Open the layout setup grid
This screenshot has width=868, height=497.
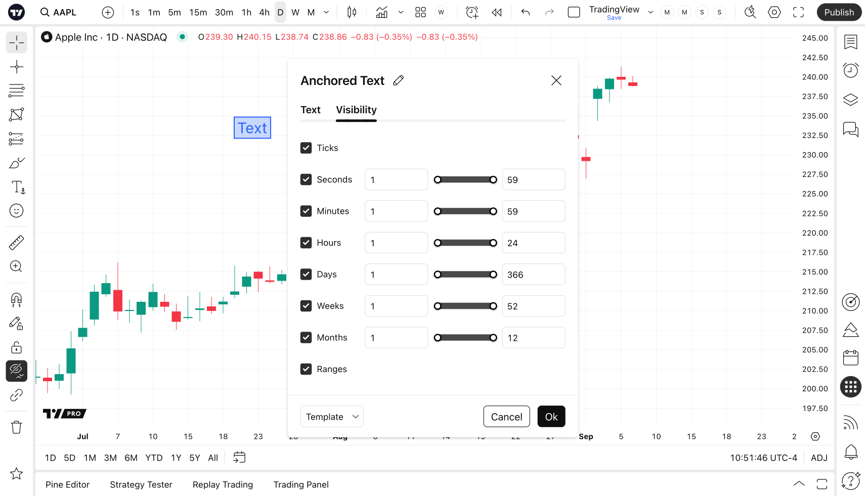click(x=420, y=12)
